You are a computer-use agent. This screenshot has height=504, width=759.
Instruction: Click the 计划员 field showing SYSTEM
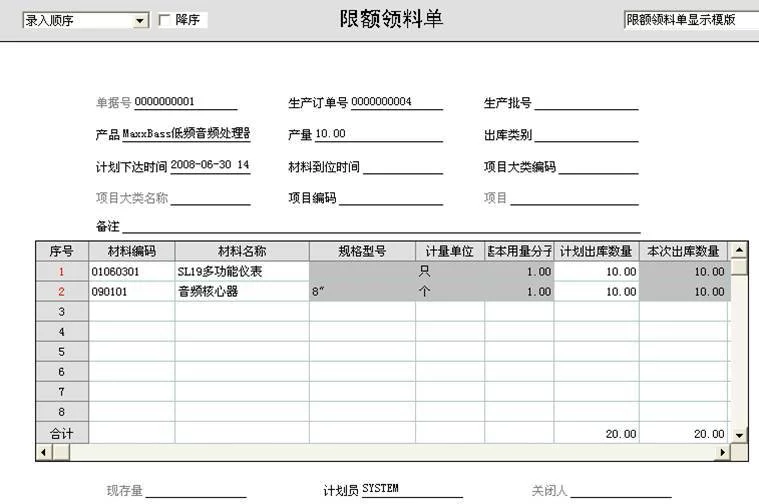coord(412,489)
